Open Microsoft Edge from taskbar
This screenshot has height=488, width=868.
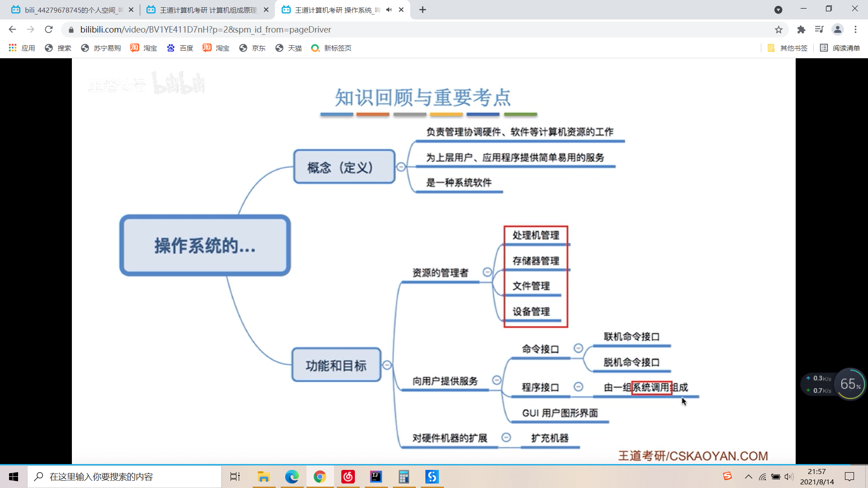tap(292, 477)
